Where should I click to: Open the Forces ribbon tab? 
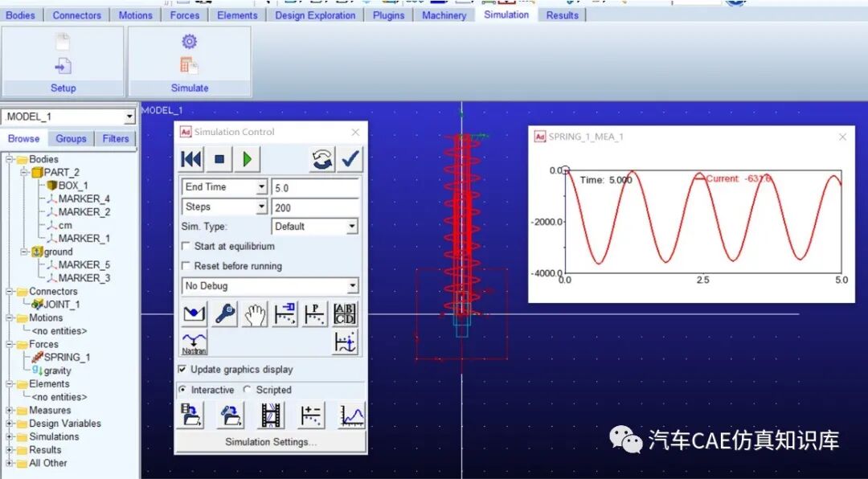coord(185,15)
